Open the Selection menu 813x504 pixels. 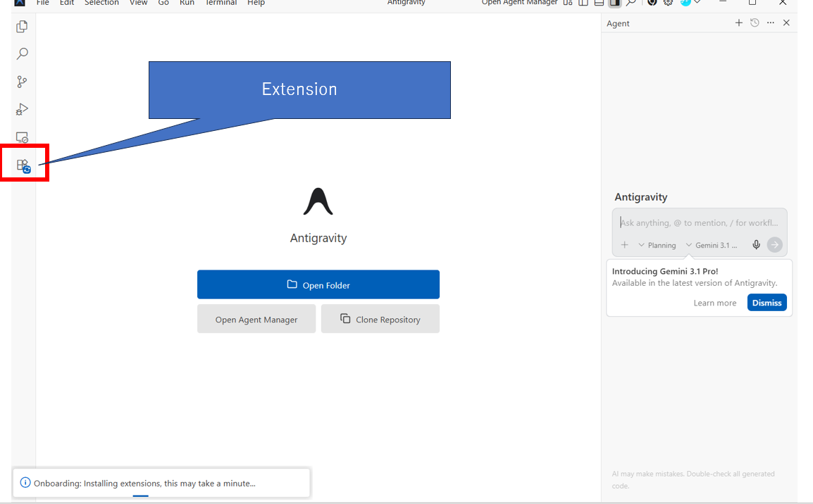(x=101, y=4)
